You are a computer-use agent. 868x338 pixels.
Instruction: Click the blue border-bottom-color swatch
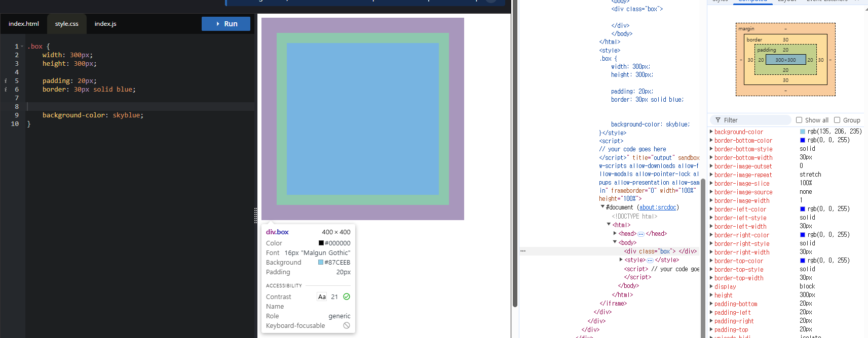[803, 140]
